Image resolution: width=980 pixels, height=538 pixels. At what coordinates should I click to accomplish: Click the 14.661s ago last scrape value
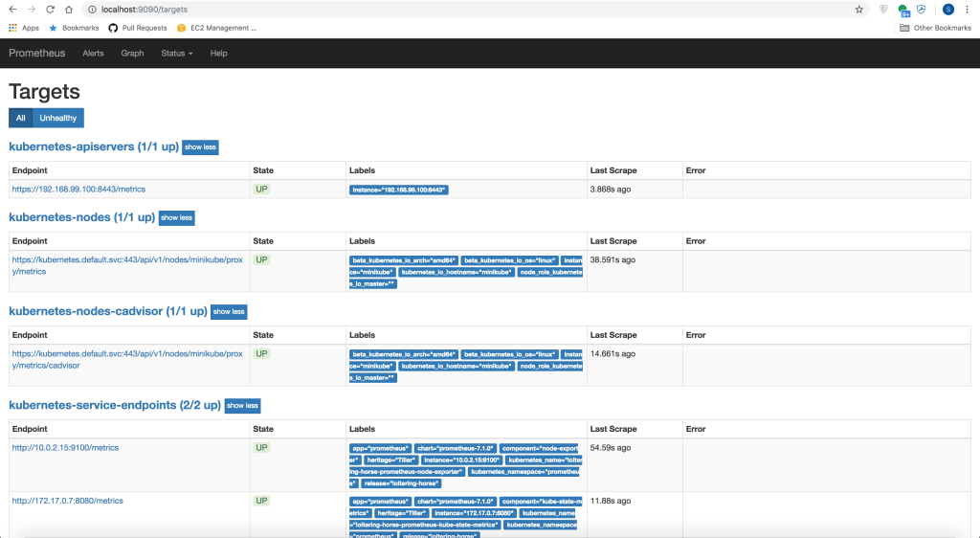click(x=612, y=353)
